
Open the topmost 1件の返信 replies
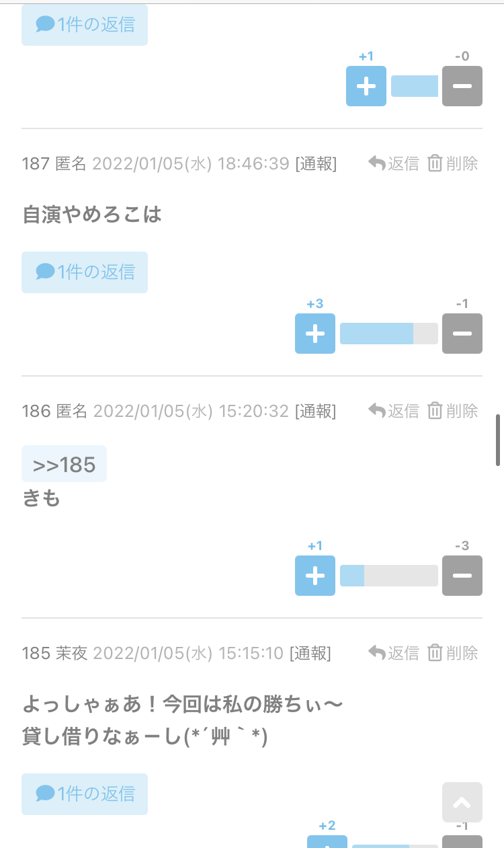tap(85, 25)
